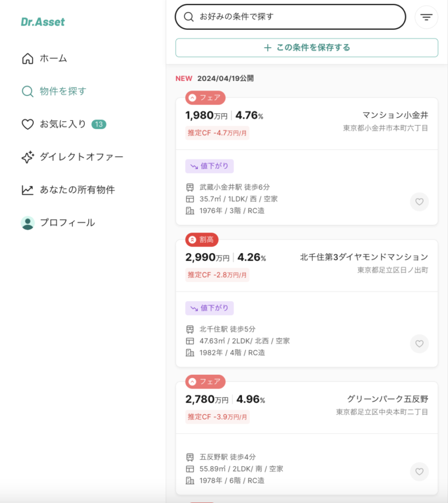This screenshot has height=503, width=448.
Task: Click the sparkle icon for ダイレクトオファー
Action: point(27,157)
